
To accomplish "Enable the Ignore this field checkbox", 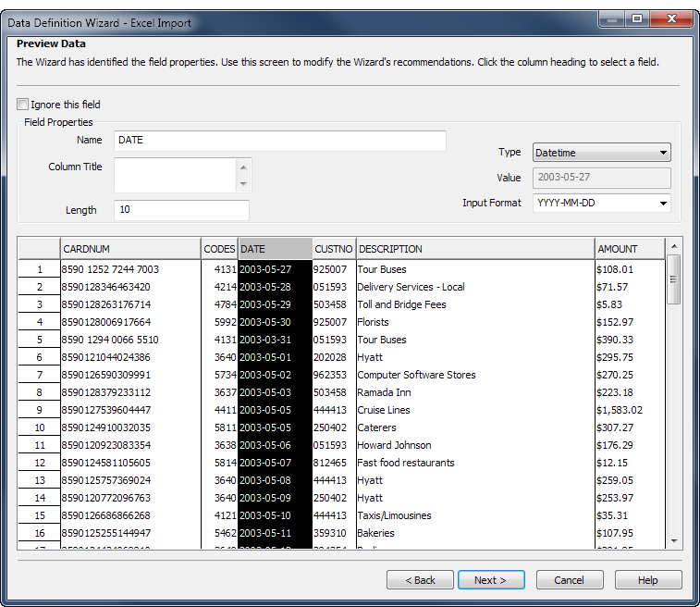I will pos(23,105).
